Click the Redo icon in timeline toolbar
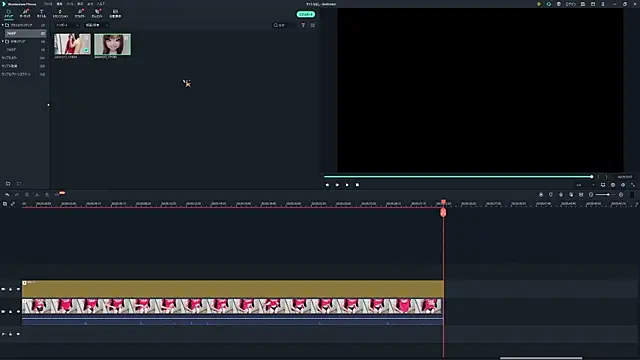The height and width of the screenshot is (360, 640). 17,195
